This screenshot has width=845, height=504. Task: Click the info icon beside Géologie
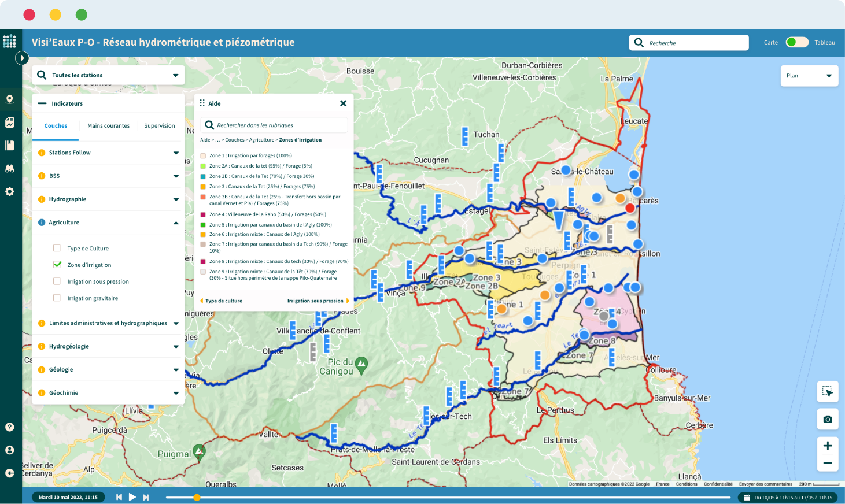click(42, 370)
